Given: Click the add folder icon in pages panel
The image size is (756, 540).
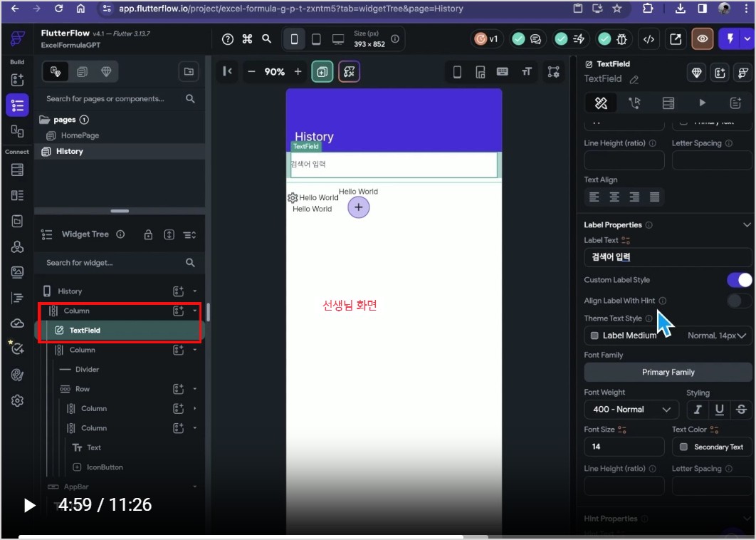Looking at the screenshot, I should 189,72.
